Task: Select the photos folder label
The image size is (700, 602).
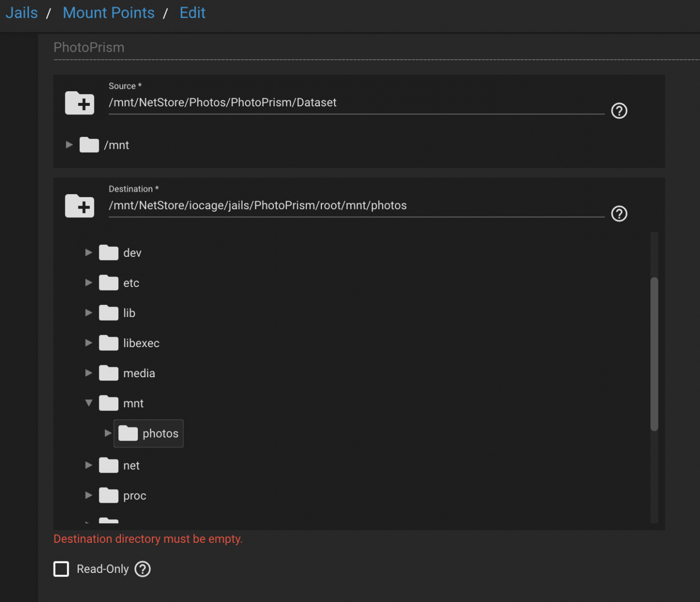Action: 160,433
